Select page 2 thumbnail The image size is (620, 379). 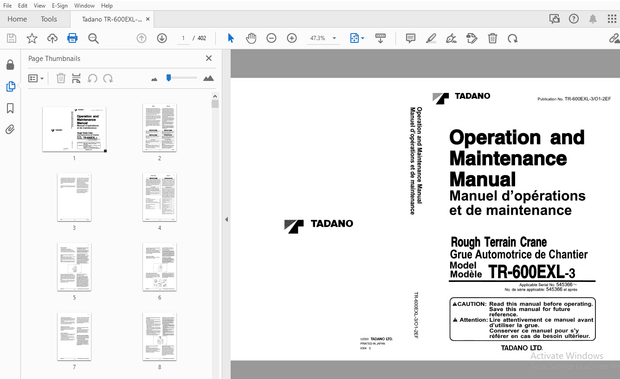coord(159,128)
